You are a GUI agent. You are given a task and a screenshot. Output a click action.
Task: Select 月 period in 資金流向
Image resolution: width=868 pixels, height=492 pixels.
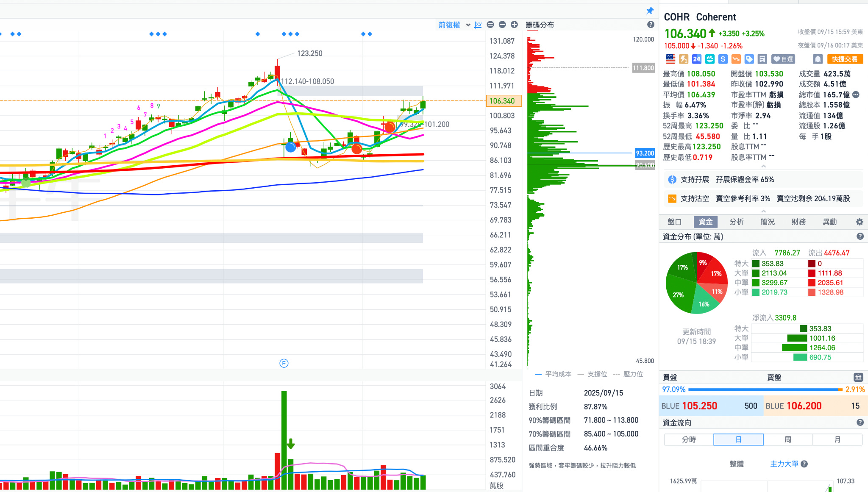(x=837, y=439)
